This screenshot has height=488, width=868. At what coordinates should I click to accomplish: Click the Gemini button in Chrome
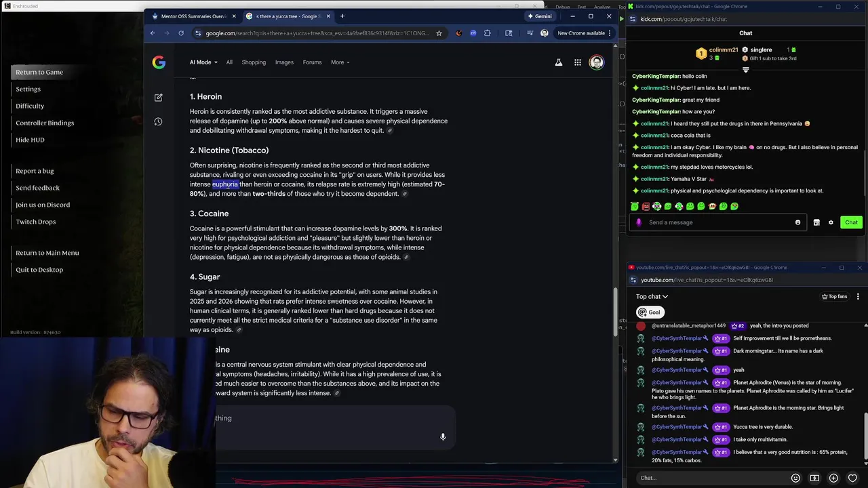click(540, 16)
